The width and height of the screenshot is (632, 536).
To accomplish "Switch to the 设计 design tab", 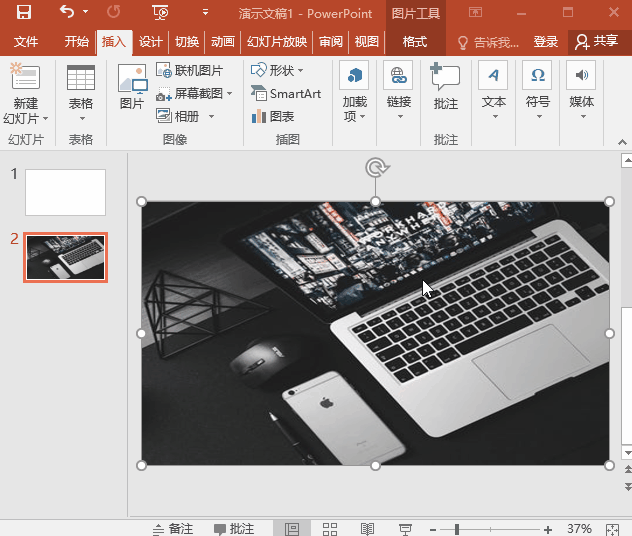I will point(150,42).
